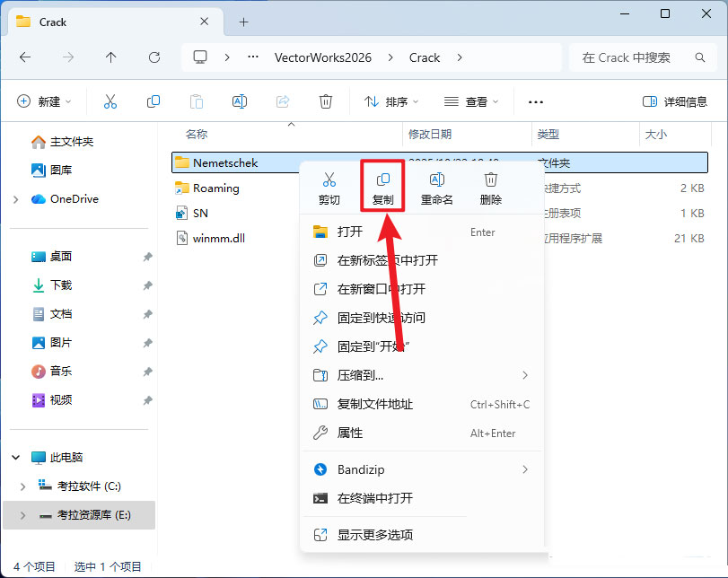The width and height of the screenshot is (728, 578).
Task: Choose 复制文件地址 in the context menu
Action: [422, 405]
